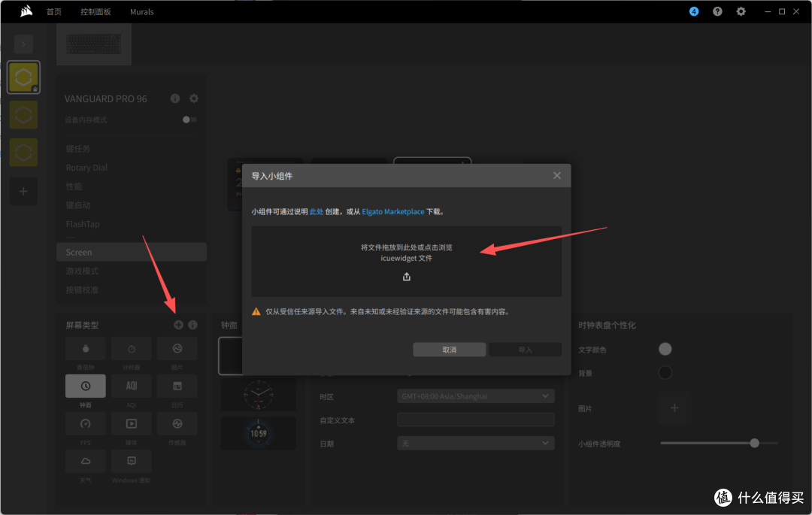Toggle 设备内存模式 switch
Viewport: 812px width, 515px height.
pos(189,120)
